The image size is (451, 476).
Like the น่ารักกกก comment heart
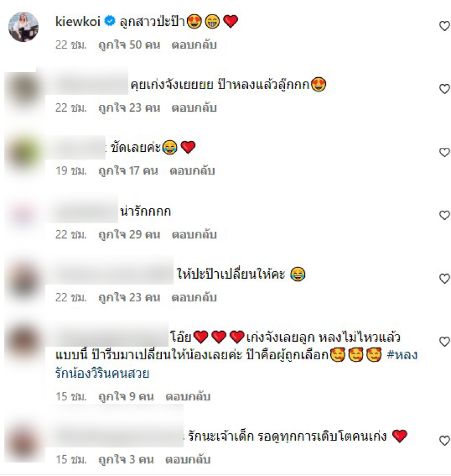(444, 215)
